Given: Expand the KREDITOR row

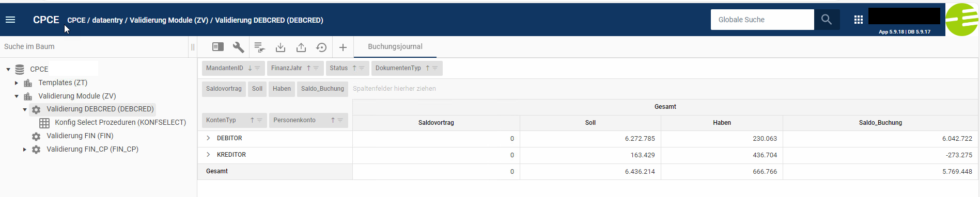Looking at the screenshot, I should pos(208,155).
